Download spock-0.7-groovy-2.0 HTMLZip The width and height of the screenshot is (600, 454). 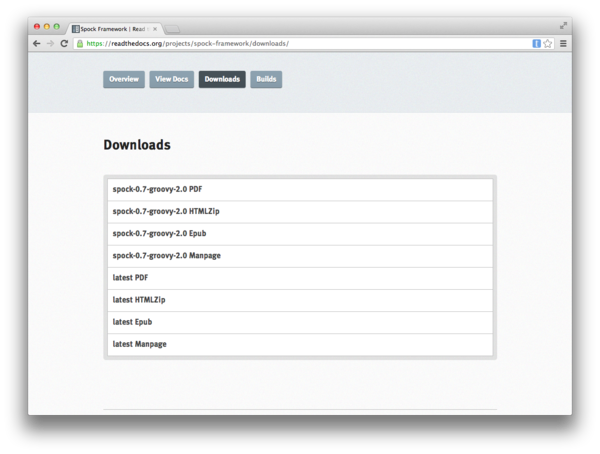pos(300,212)
